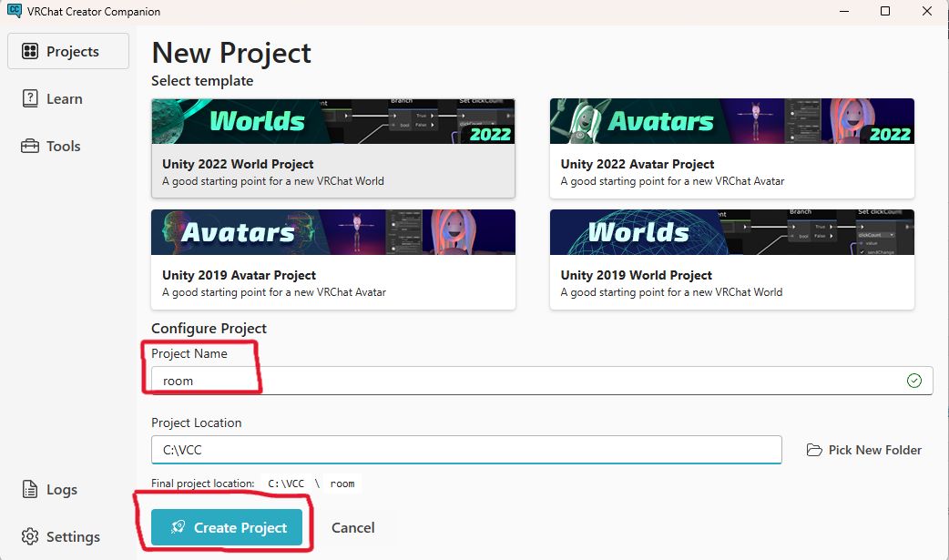Click the VRChat Creator Companion app icon
The height and width of the screenshot is (560, 949).
coord(14,11)
